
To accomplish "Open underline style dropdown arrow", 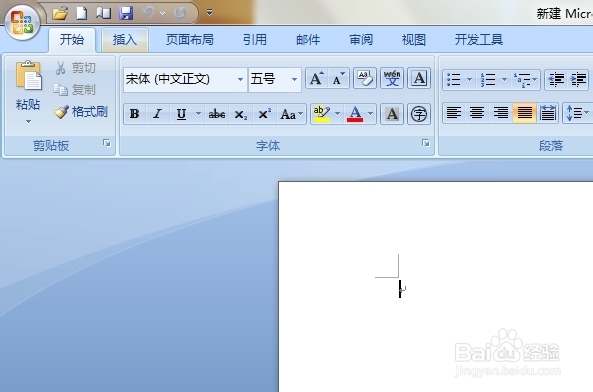I will [199, 113].
